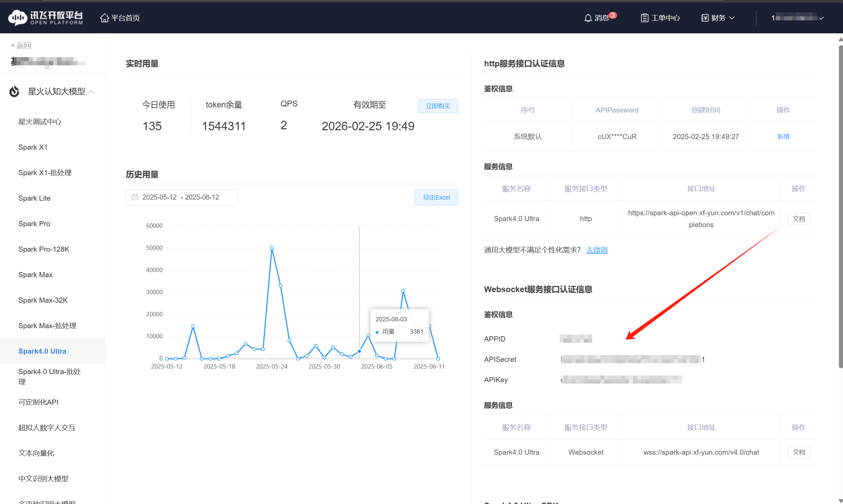Click the 财务 finance yuan icon
Viewport: 843px width, 504px height.
point(704,18)
